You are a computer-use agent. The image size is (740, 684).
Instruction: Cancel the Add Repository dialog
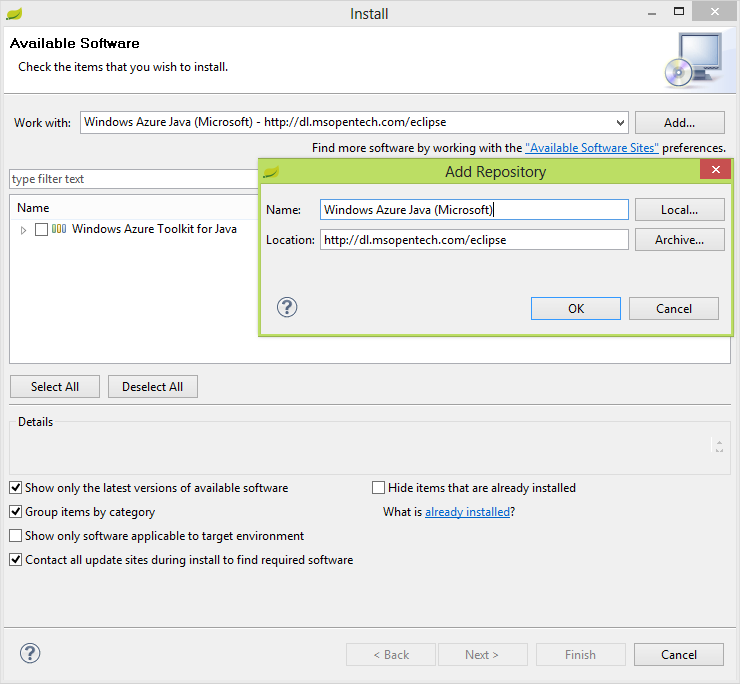(x=673, y=309)
